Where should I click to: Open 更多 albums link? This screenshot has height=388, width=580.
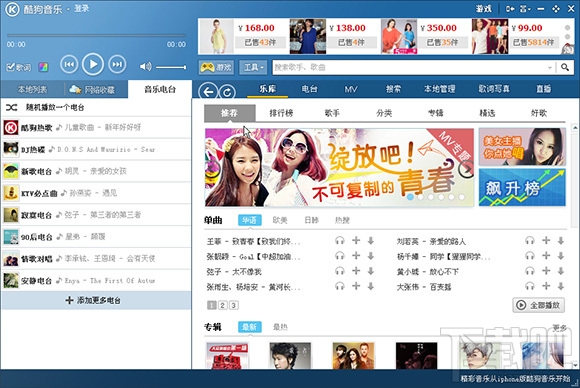[559, 328]
